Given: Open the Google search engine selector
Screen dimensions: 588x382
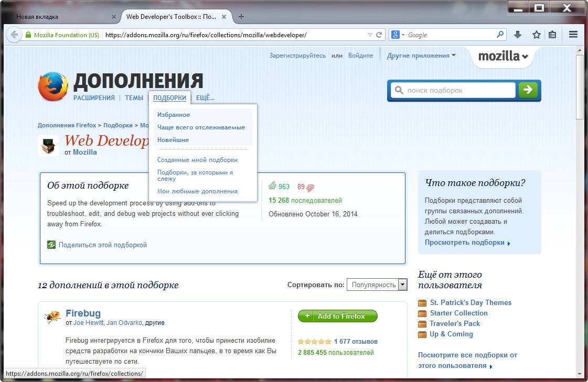Looking at the screenshot, I should click(398, 35).
